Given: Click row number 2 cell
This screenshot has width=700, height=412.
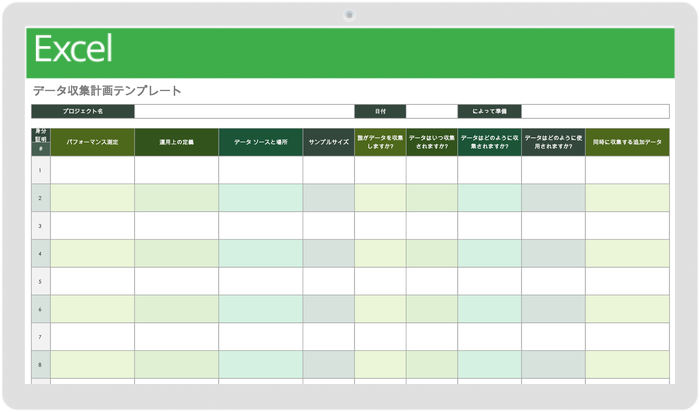Looking at the screenshot, I should tap(41, 198).
